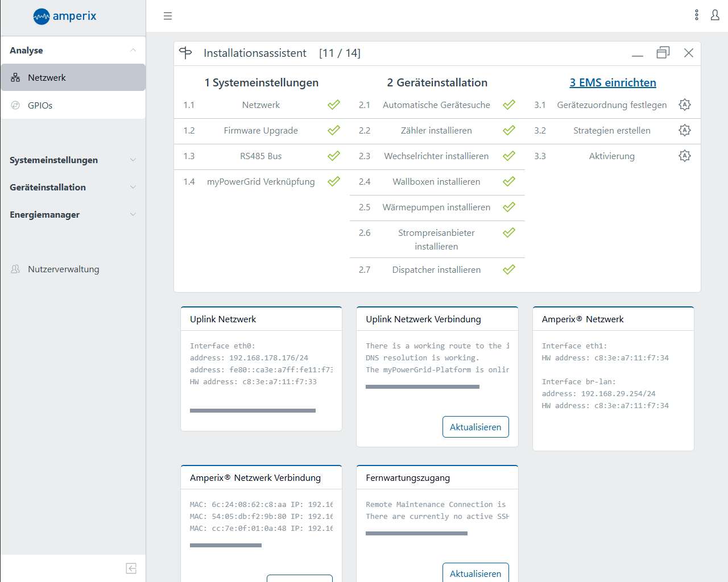The width and height of the screenshot is (728, 582).
Task: Open step 1.2 Firmware Upgrade
Action: (261, 130)
